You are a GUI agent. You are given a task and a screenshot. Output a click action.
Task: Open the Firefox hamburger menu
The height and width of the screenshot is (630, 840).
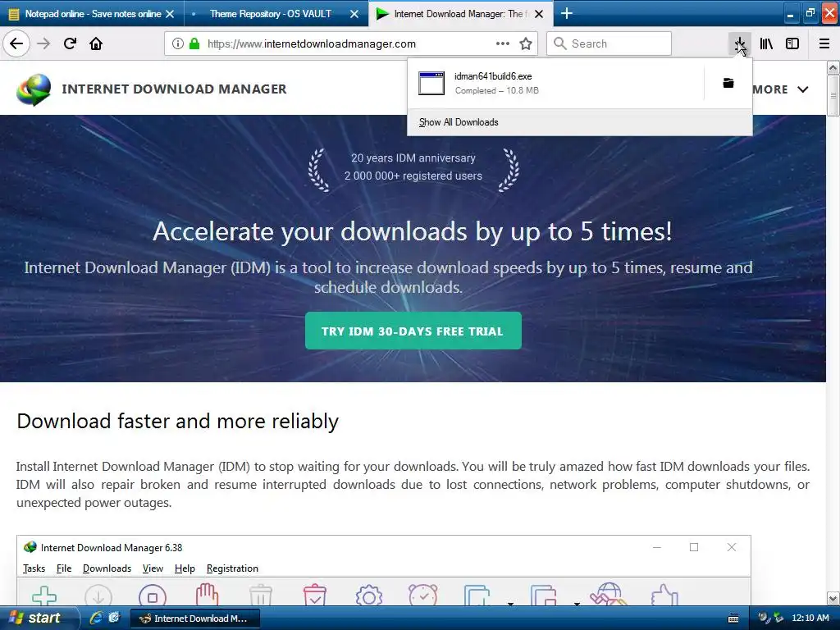point(824,43)
